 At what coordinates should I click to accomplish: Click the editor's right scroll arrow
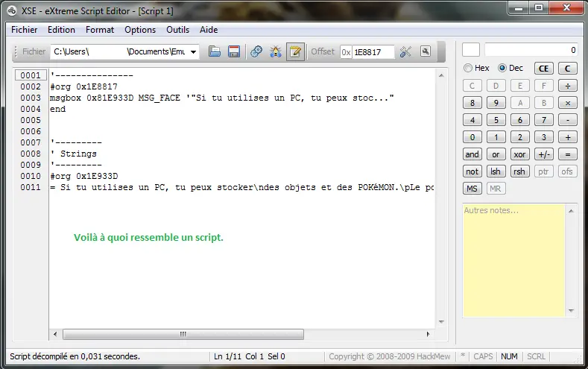pos(428,334)
